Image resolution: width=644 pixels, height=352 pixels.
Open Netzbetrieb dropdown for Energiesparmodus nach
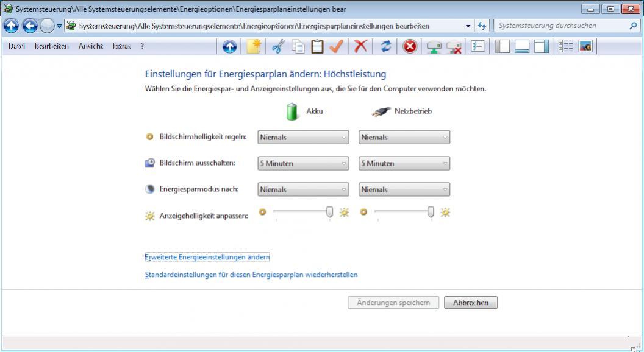tap(404, 189)
